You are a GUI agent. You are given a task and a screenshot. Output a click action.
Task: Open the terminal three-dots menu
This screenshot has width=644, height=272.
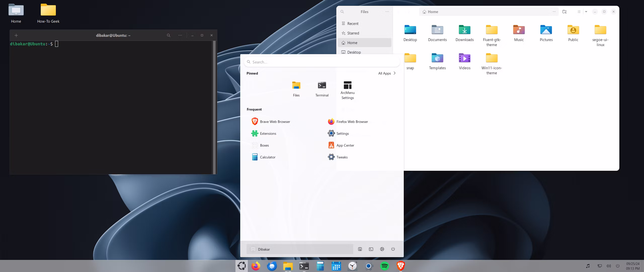(180, 36)
